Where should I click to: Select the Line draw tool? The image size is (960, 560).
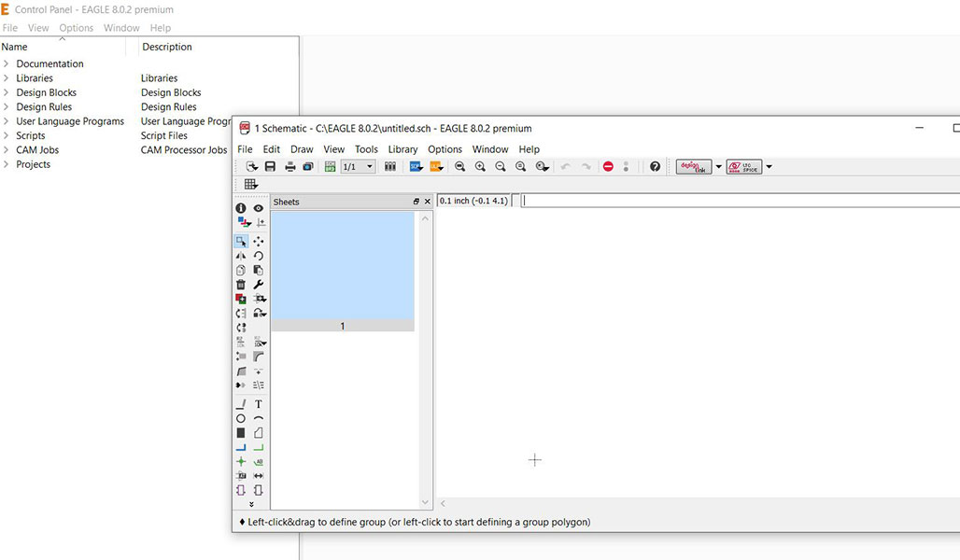pos(241,404)
